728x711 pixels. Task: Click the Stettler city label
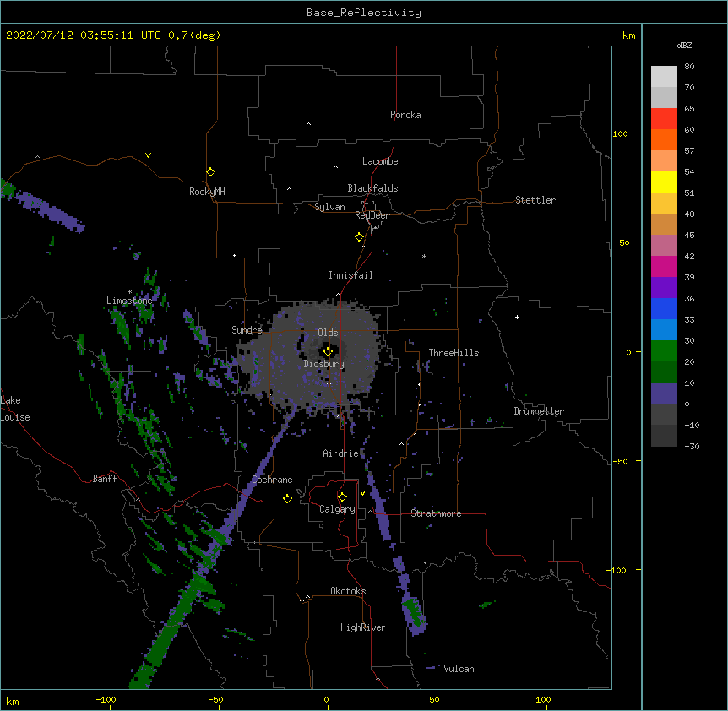tap(535, 200)
